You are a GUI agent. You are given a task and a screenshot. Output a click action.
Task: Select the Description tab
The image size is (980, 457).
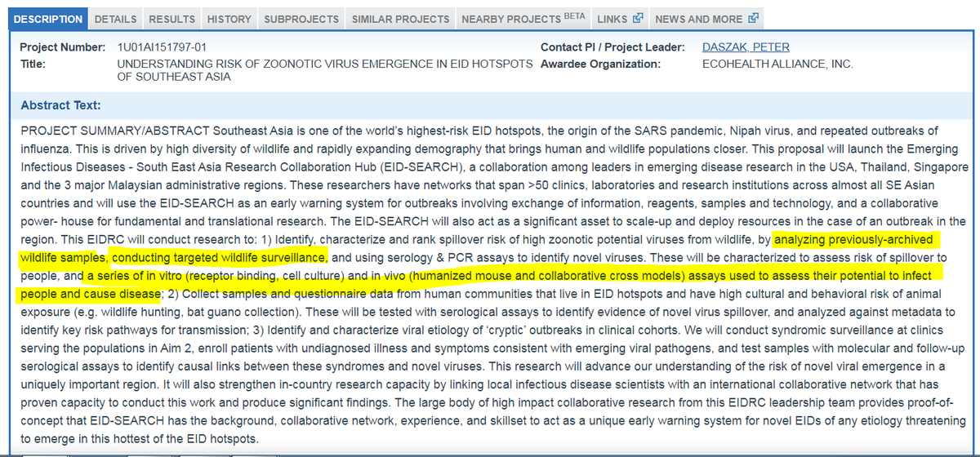click(x=48, y=19)
